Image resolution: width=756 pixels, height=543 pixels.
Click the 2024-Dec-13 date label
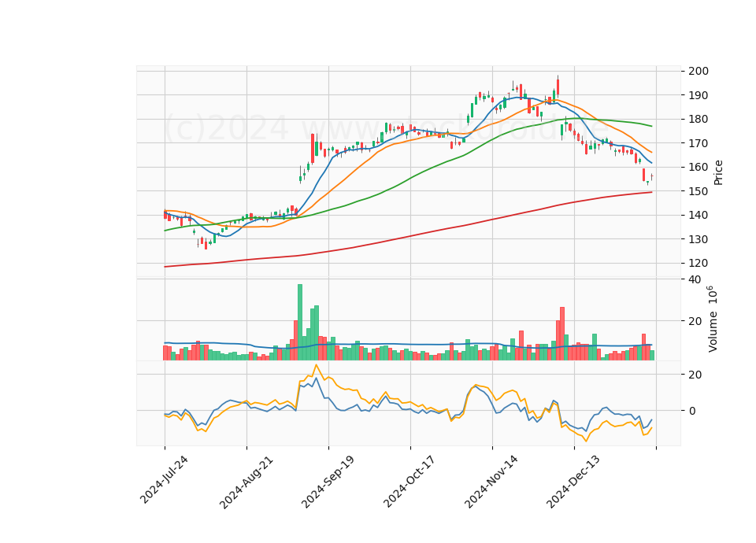[x=573, y=482]
